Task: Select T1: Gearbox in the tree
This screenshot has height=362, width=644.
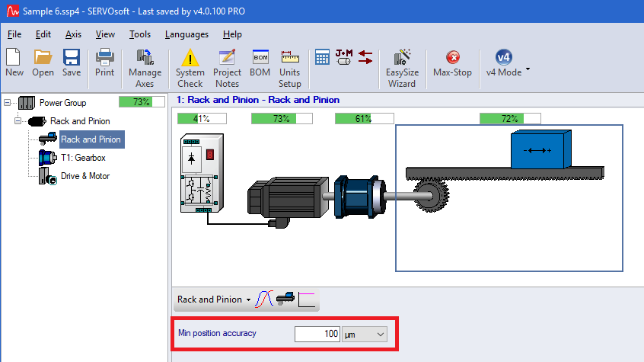Action: point(83,158)
